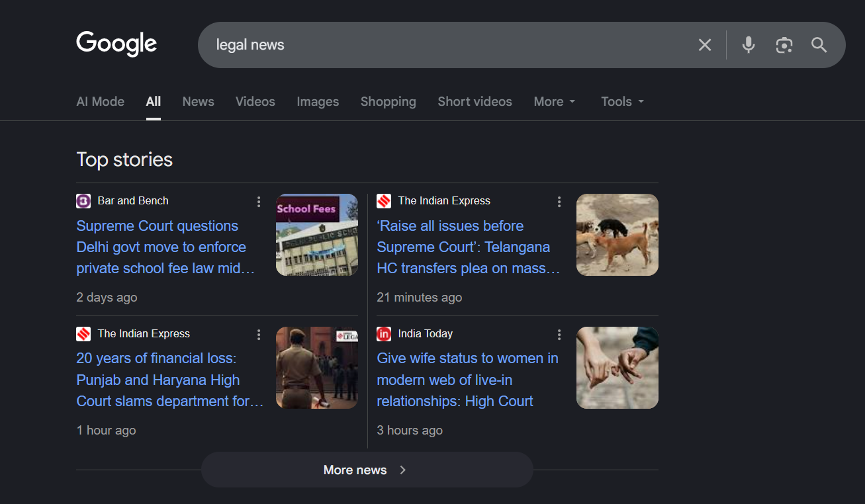Click the School Fees article thumbnail

pos(316,235)
